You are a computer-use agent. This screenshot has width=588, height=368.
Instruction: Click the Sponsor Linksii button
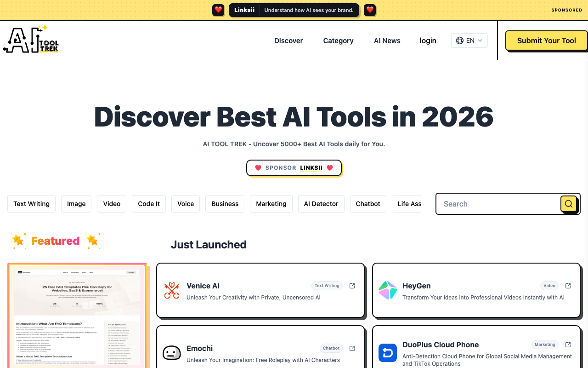pyautogui.click(x=294, y=168)
